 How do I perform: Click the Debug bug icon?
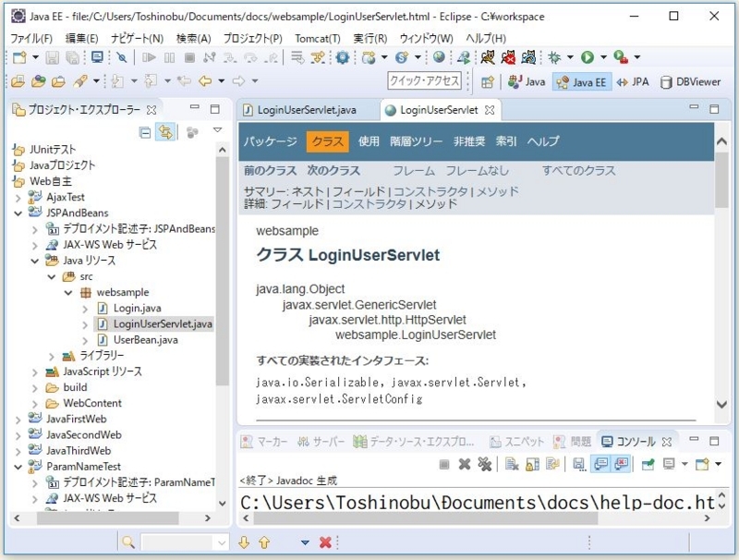click(555, 57)
